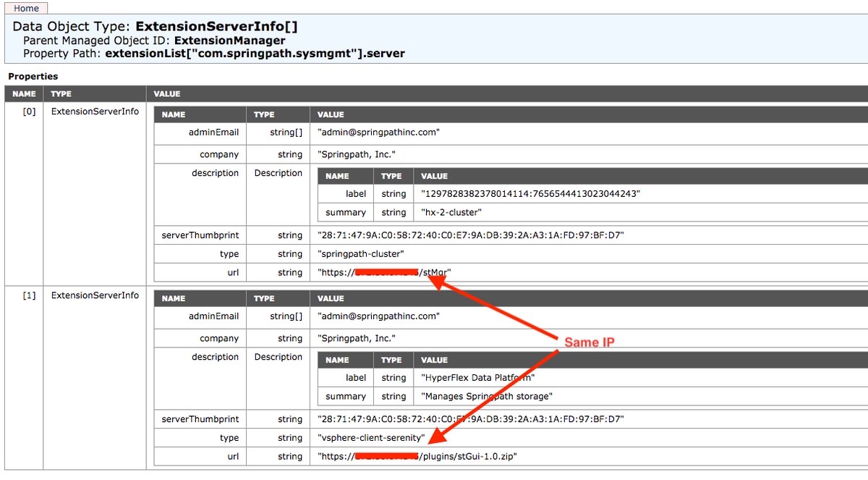Select "Springpath, Inc." value in entry [0]
This screenshot has height=480, width=868.
click(x=357, y=154)
